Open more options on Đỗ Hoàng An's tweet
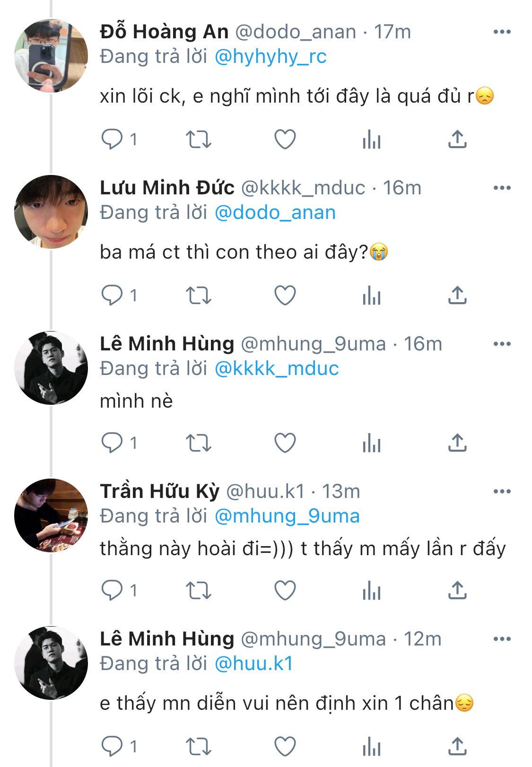This screenshot has width=532, height=767. [x=502, y=32]
